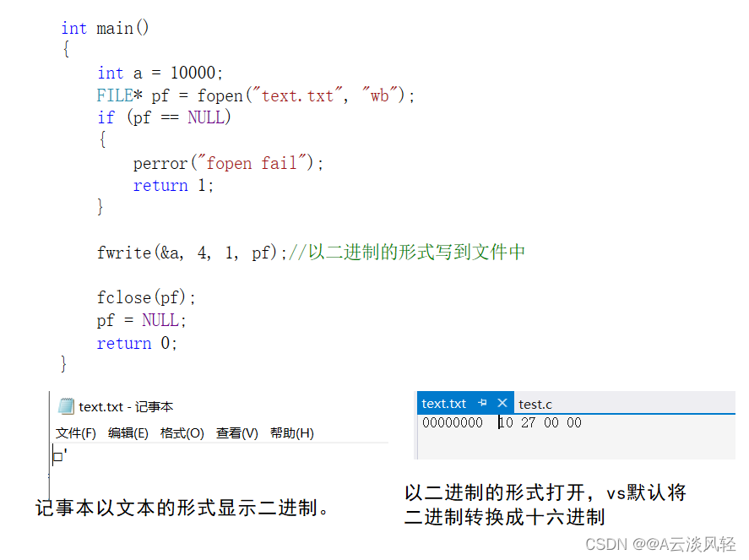
Task: Select the hex offset 00000000
Action: 453,422
